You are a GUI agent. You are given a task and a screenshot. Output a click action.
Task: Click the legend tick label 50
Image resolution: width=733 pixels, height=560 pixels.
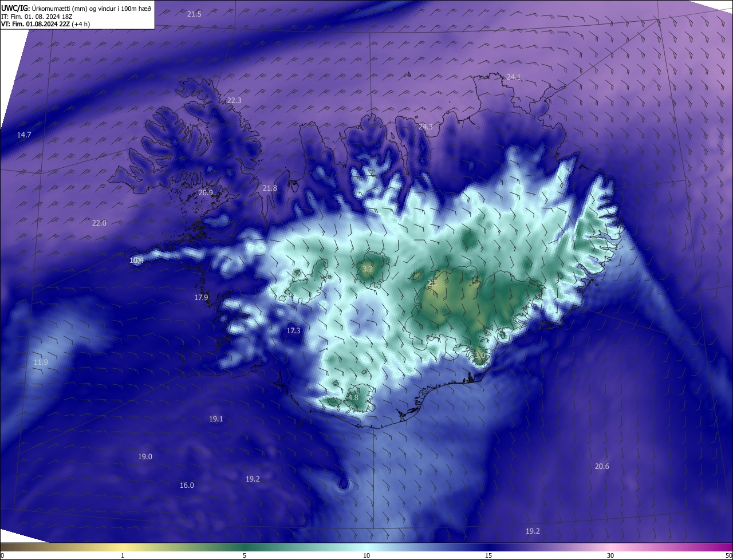pos(728,555)
